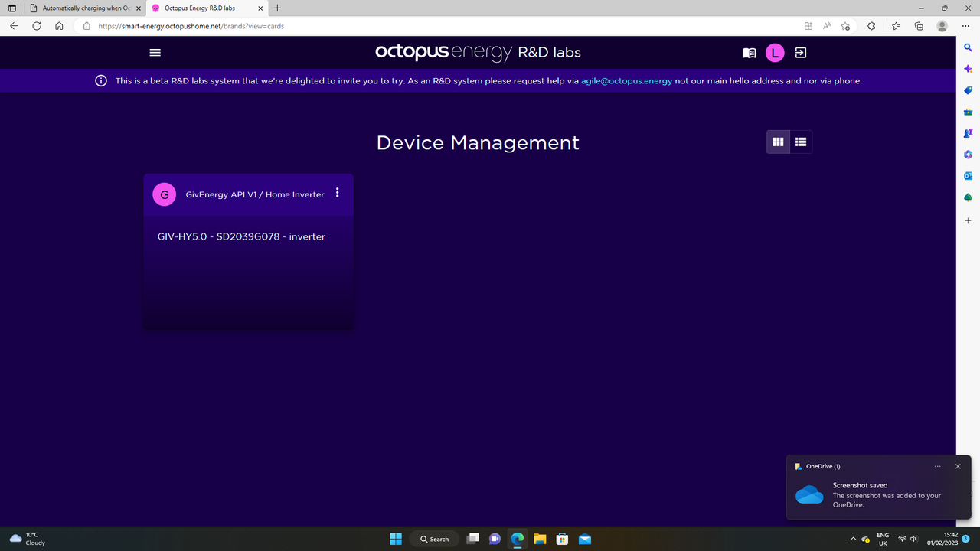The image size is (980, 551).
Task: Open OneDrive notification options menu
Action: coord(937,466)
